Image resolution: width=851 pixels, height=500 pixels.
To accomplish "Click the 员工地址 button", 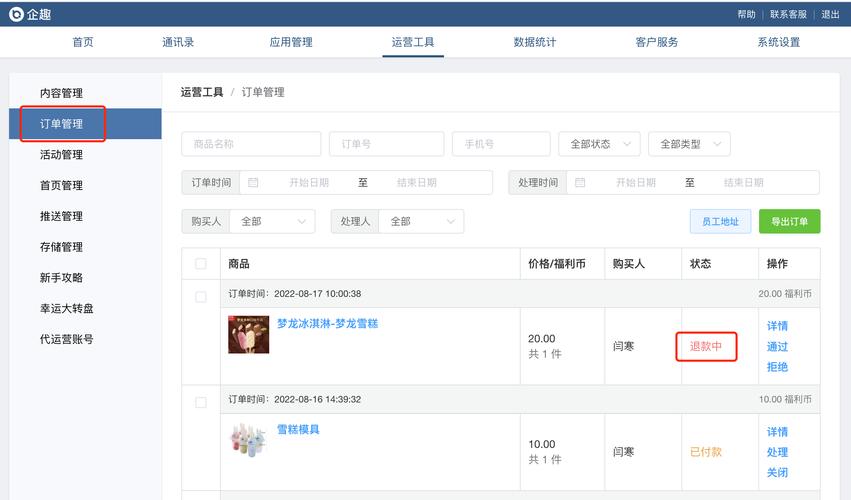I will pyautogui.click(x=720, y=222).
